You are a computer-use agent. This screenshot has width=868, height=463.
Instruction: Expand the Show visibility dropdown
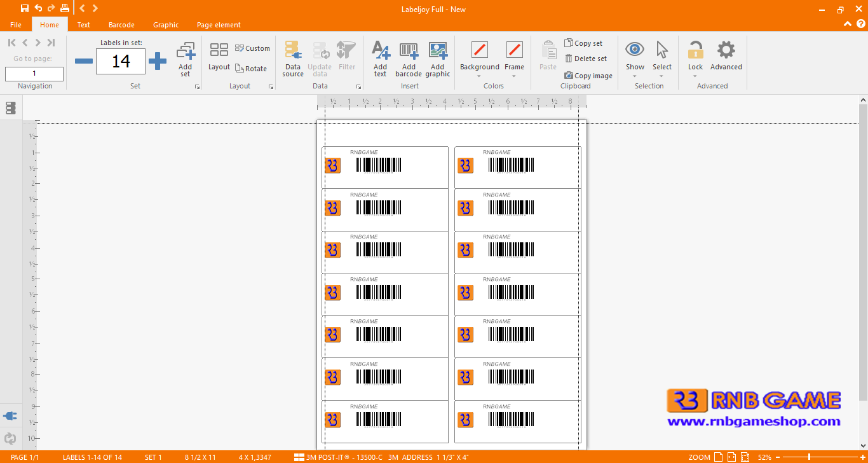click(x=635, y=76)
